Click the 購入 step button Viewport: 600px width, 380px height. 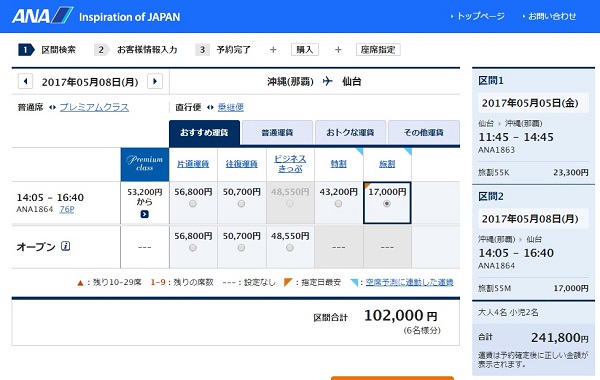click(305, 50)
